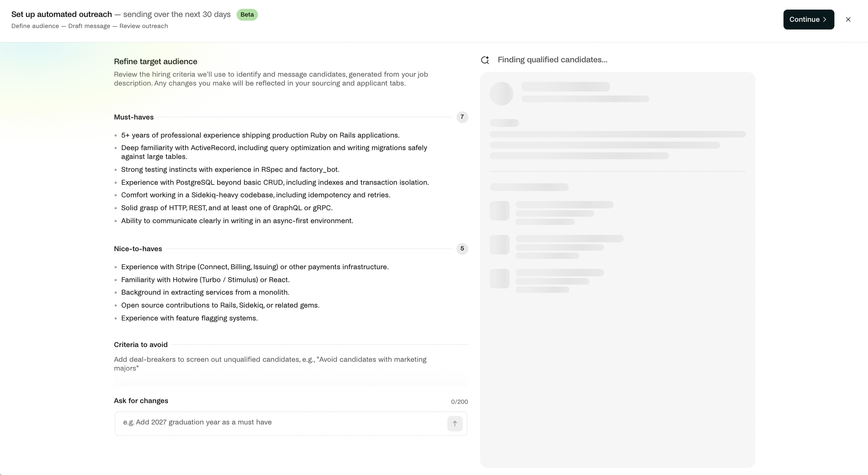
Task: Select the 5+ years Ruby on Rails criterion
Action: (x=260, y=135)
